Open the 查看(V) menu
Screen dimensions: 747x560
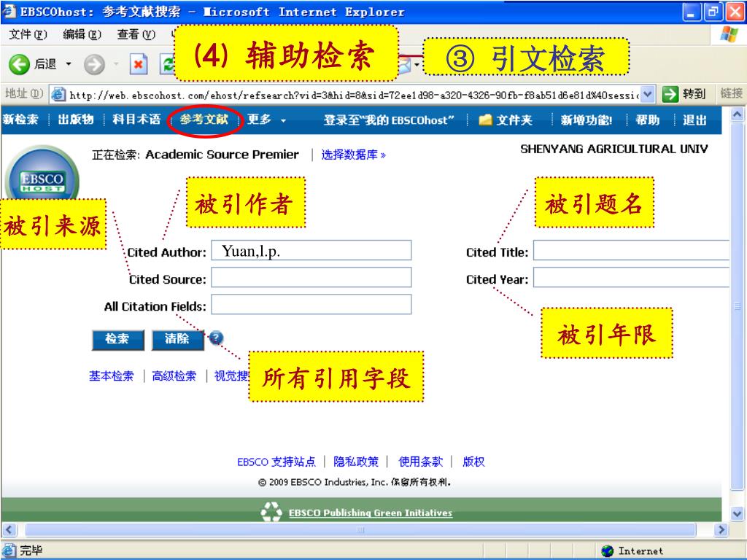click(x=136, y=34)
